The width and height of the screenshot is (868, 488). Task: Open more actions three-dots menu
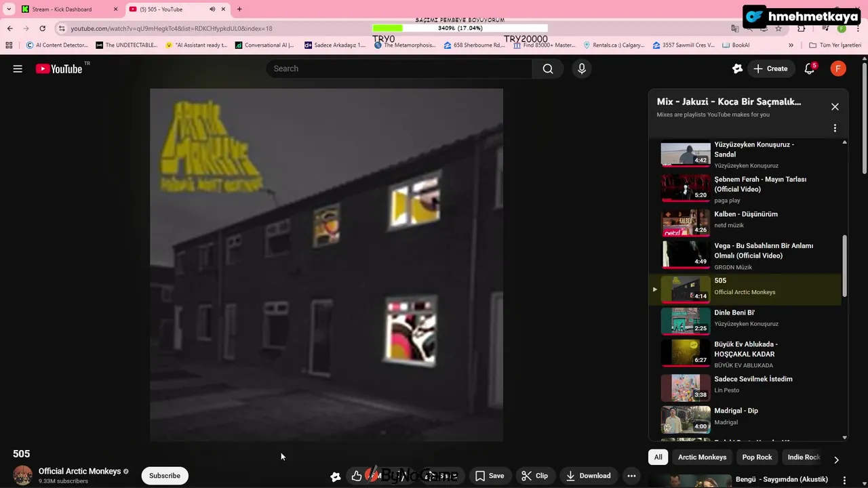coord(631,476)
